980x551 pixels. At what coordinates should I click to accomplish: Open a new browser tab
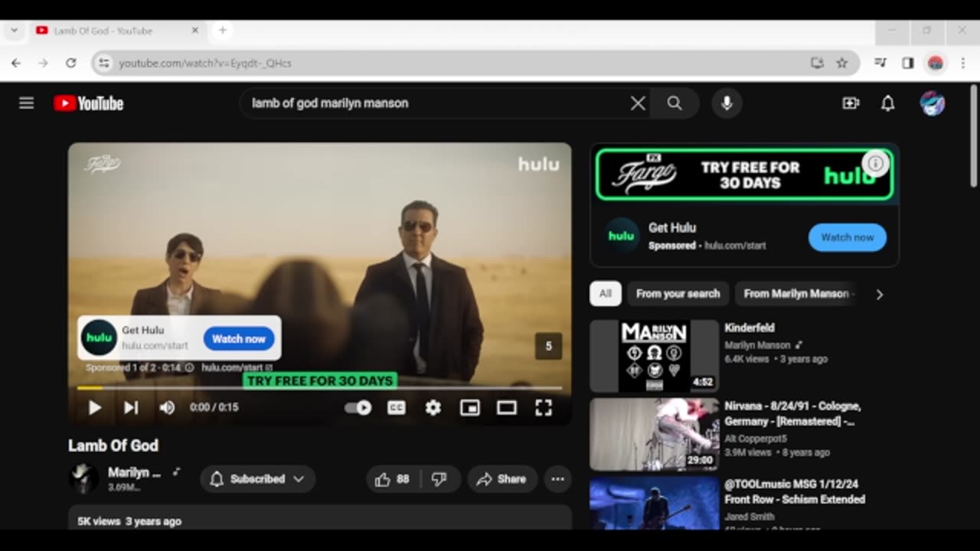coord(222,31)
